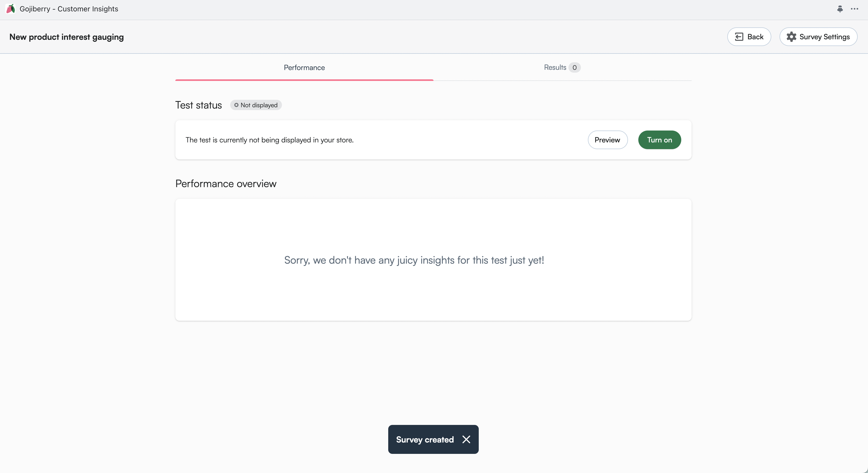Screen dimensions: 868x473
Task: Click the juicy insights empty state message
Action: pos(414,260)
